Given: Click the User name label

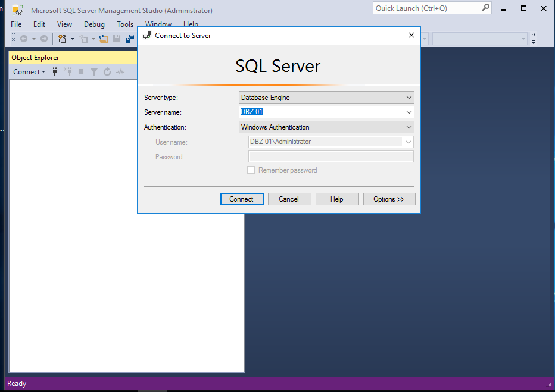Looking at the screenshot, I should (x=172, y=142).
